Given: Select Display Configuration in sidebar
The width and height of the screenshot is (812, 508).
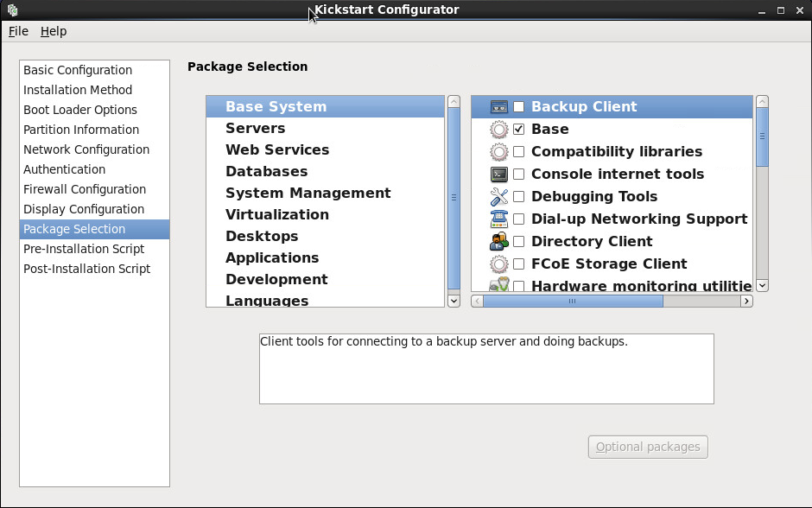Looking at the screenshot, I should [94, 209].
